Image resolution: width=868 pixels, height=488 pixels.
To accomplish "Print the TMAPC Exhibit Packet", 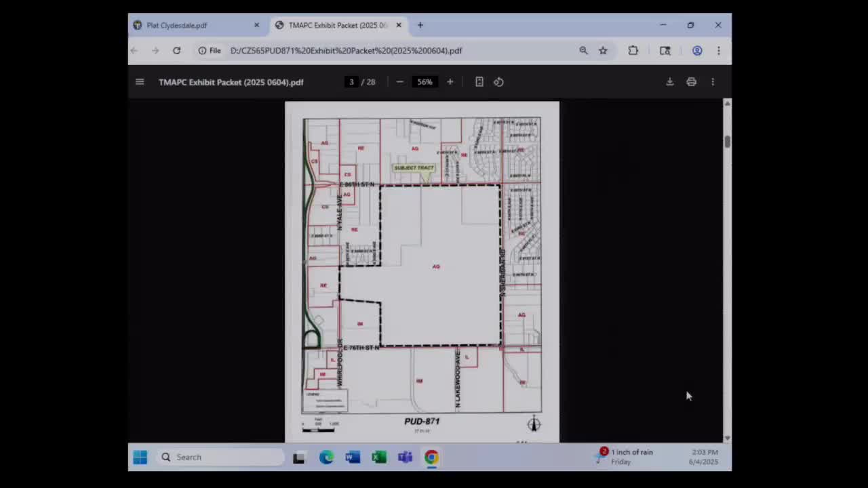I will pos(691,82).
